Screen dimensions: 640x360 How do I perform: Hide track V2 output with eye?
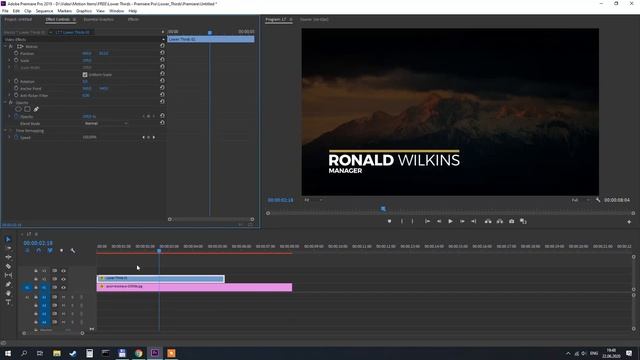click(x=63, y=279)
